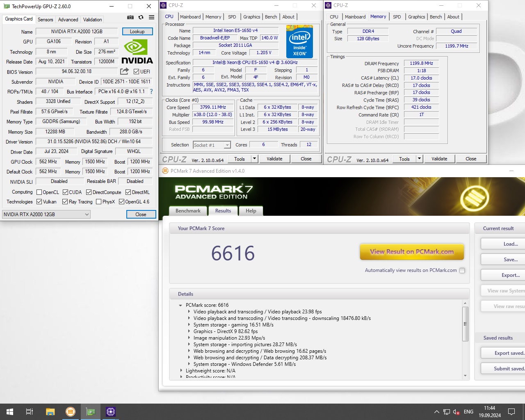Screen dimensions: 525x420
Task: Open the Tools dropdown arrow in CPU window
Action: (254, 159)
